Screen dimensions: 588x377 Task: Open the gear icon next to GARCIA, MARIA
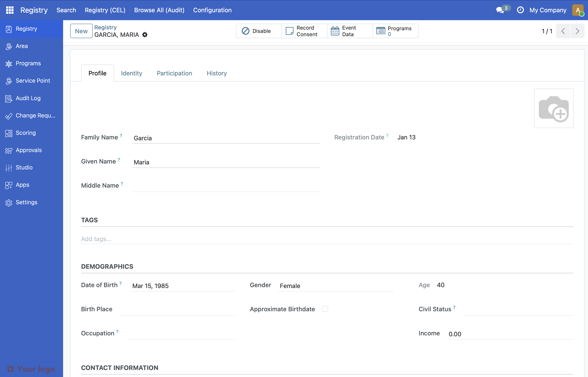click(145, 35)
